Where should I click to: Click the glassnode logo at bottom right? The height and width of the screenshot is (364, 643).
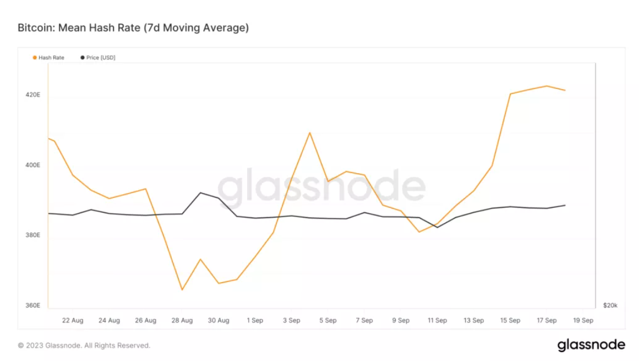pos(591,345)
